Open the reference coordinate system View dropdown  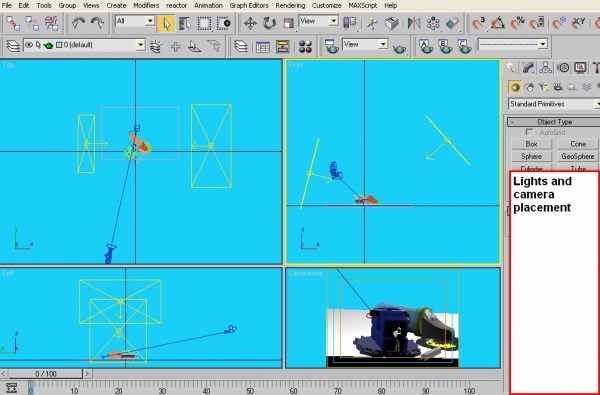point(319,21)
